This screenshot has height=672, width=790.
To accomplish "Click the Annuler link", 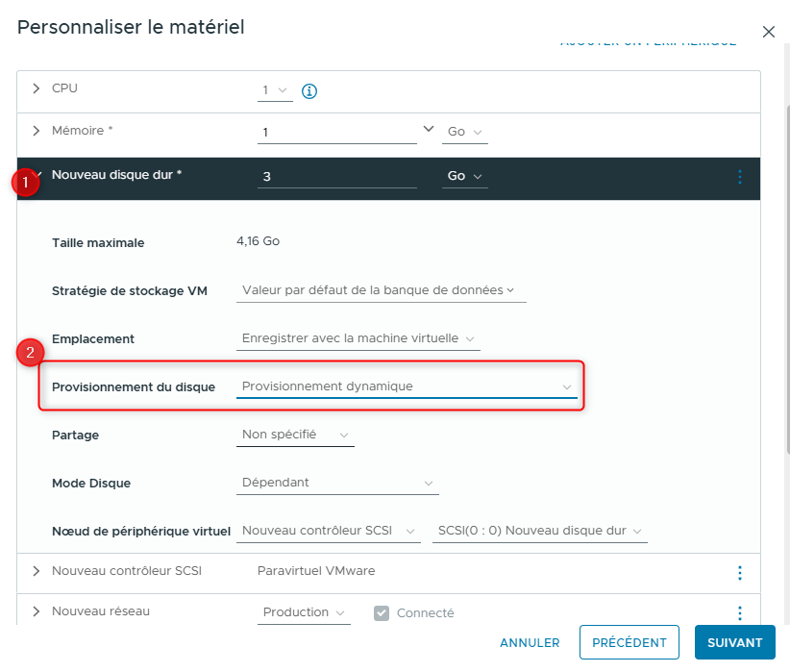I will pyautogui.click(x=530, y=643).
